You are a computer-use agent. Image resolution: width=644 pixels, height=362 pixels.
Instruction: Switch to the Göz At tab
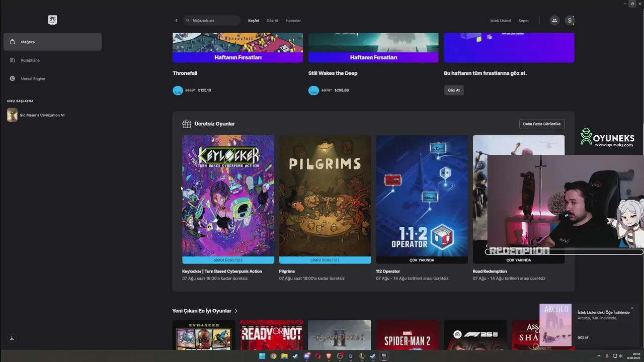tap(272, 21)
